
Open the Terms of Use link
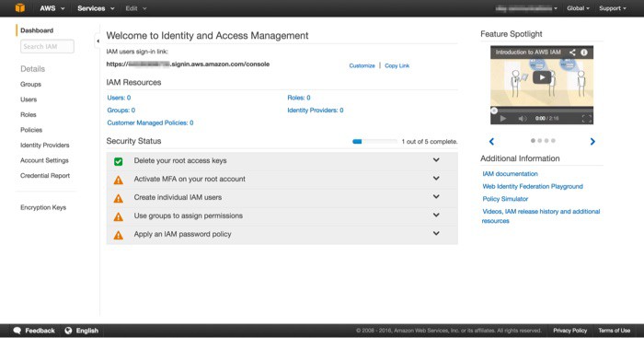click(x=614, y=331)
